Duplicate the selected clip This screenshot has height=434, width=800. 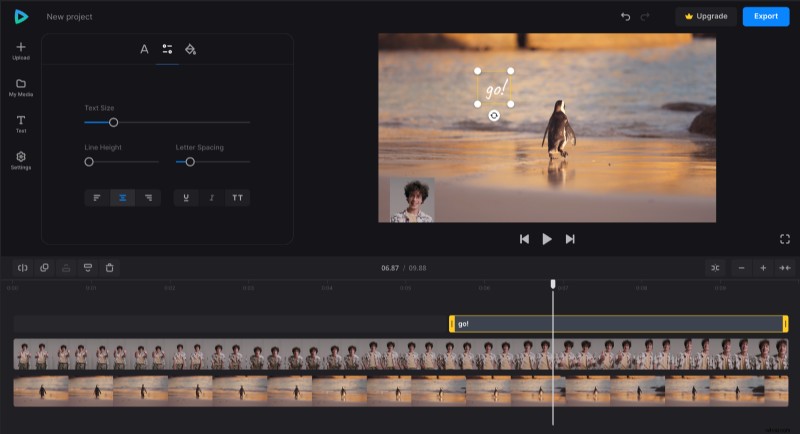pos(44,268)
